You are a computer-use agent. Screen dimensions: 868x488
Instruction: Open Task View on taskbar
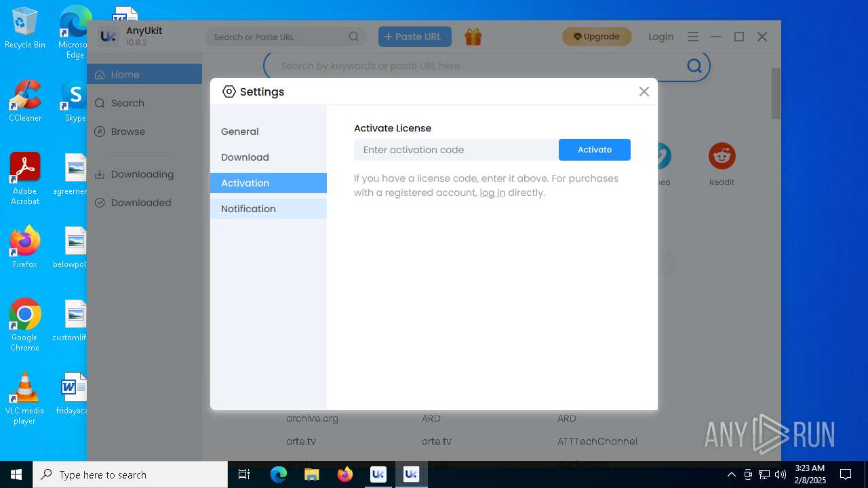point(245,474)
